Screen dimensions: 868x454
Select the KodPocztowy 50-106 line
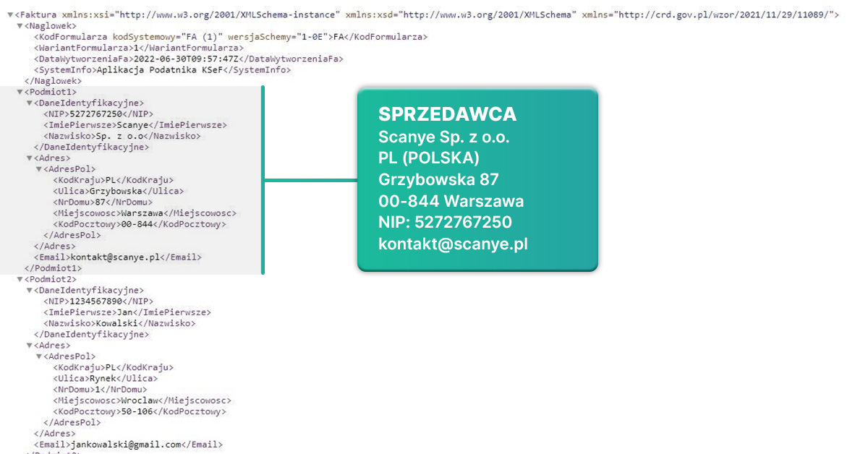140,411
